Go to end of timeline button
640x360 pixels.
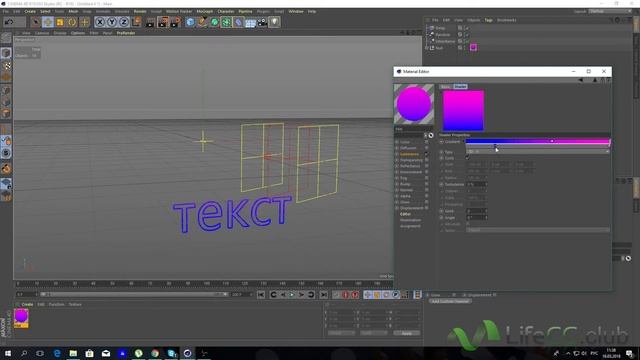(324, 295)
